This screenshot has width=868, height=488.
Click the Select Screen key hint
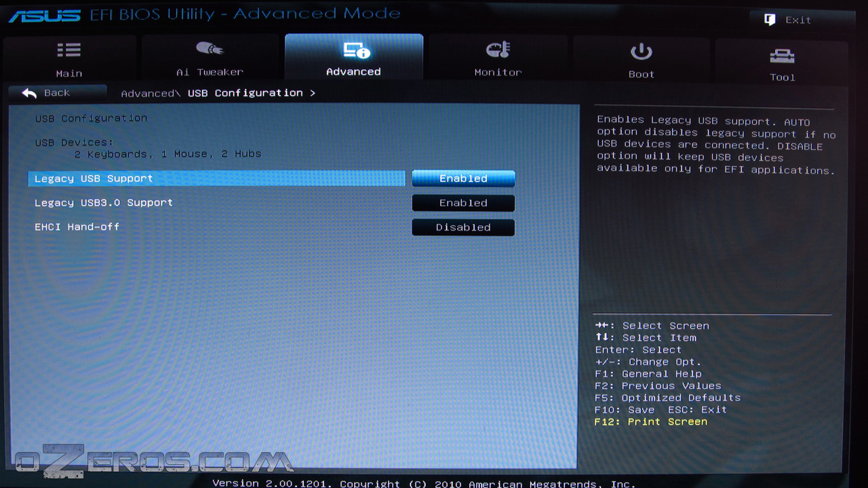pos(652,326)
